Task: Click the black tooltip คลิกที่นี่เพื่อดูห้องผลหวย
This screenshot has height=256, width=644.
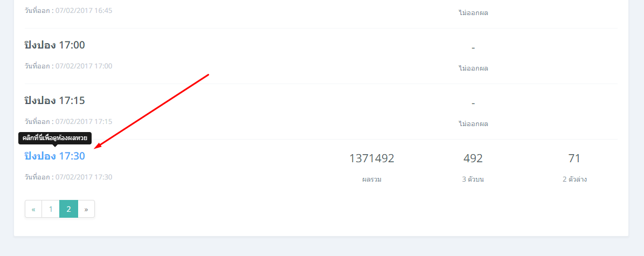Action: tap(55, 139)
